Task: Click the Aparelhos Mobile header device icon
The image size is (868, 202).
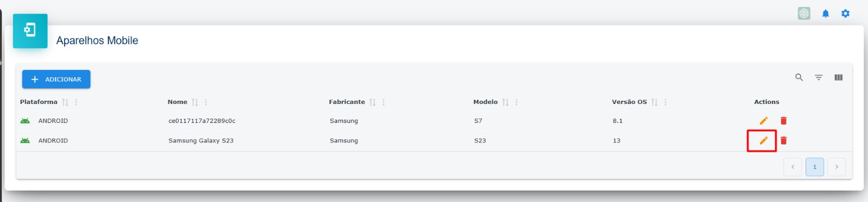Action: click(30, 30)
